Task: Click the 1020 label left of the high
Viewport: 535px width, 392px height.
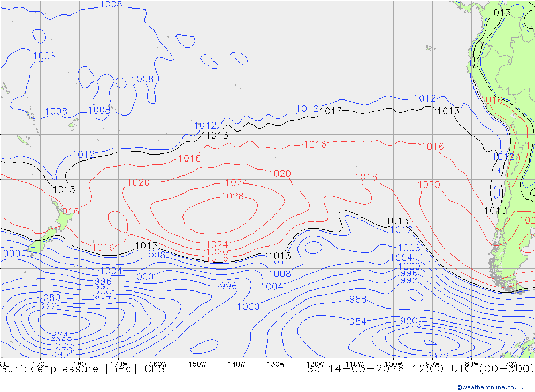Action: [139, 182]
